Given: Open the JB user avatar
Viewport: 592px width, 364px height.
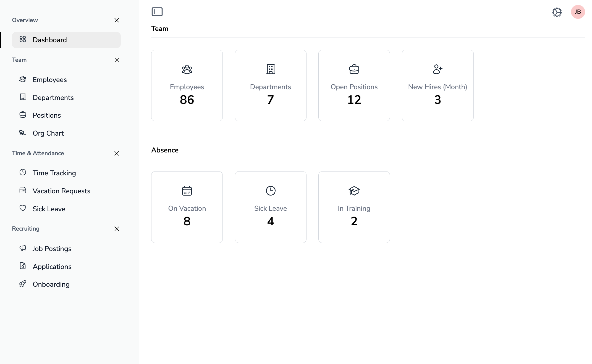Looking at the screenshot, I should tap(578, 12).
